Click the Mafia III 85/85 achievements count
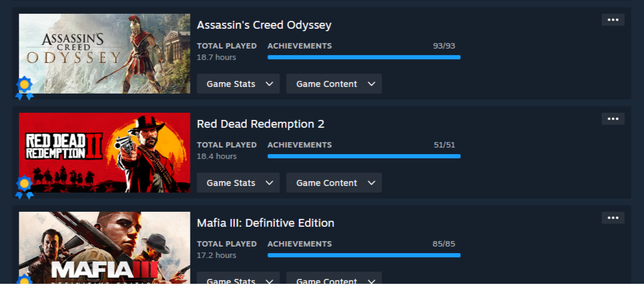Image resolution: width=644 pixels, height=306 pixels. pyautogui.click(x=444, y=244)
